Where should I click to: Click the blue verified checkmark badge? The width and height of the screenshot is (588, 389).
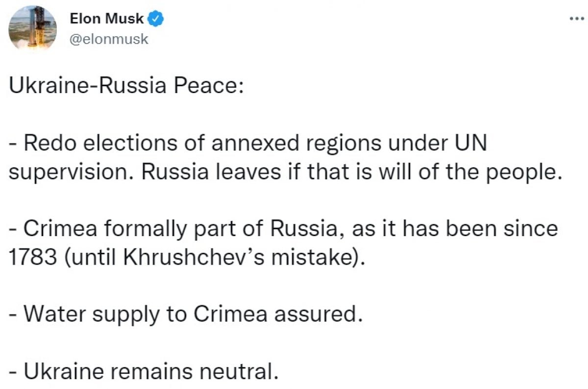[156, 19]
